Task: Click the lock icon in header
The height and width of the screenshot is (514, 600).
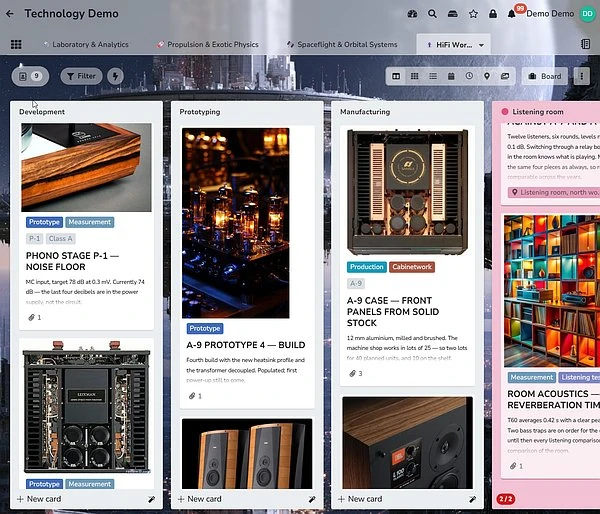Action: click(493, 14)
